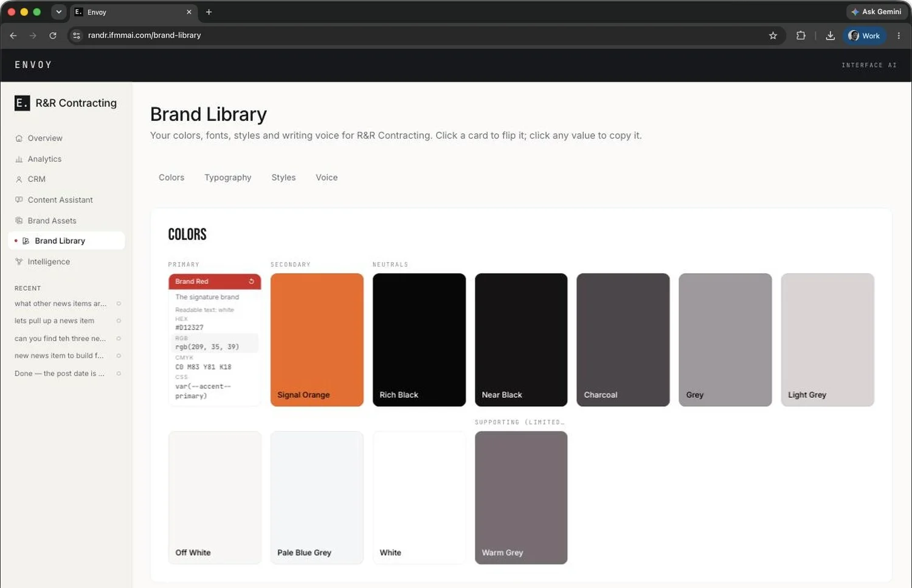Screen dimensions: 912x588
Task: Open the tab search dropdown arrow
Action: (x=58, y=12)
